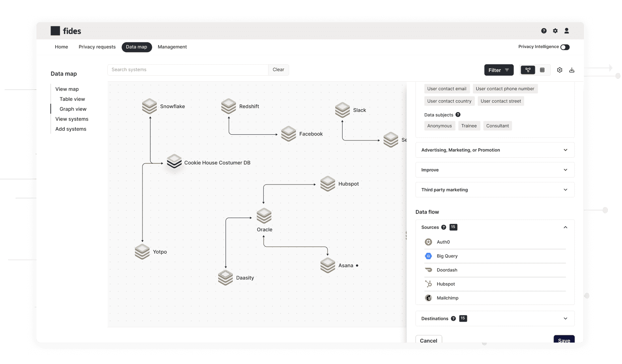Click the User contact phone number tag

click(x=505, y=89)
